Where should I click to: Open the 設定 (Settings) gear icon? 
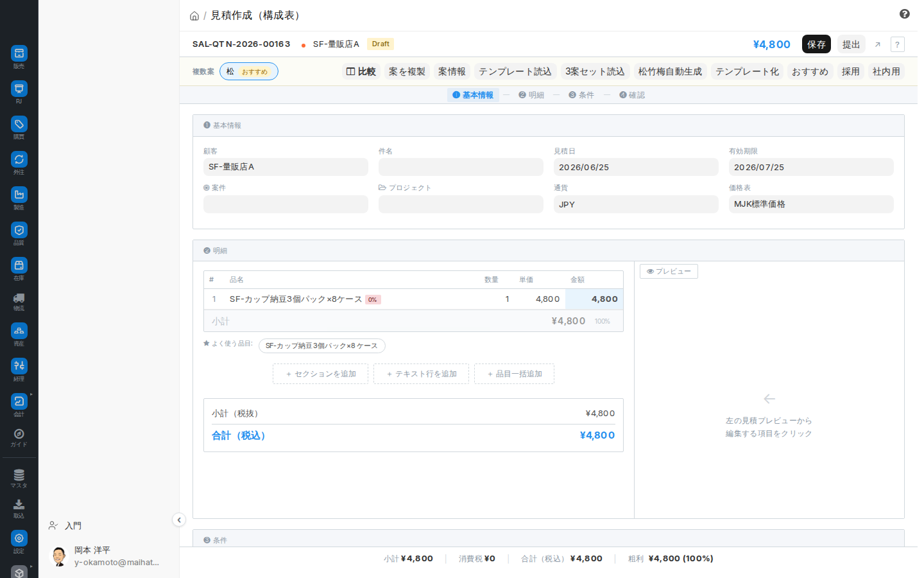[x=19, y=538]
